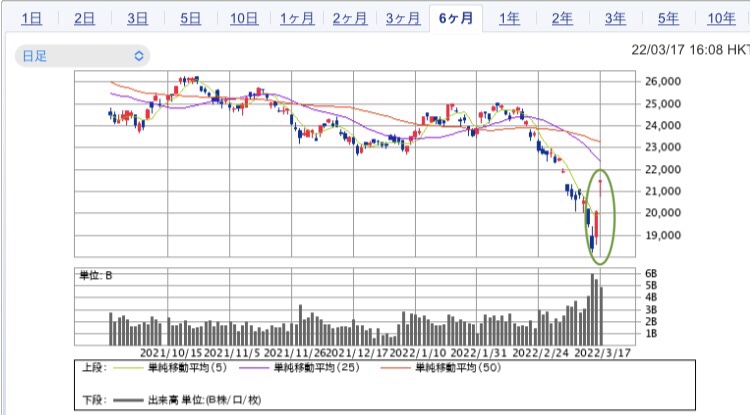This screenshot has height=415, width=750.
Task: Click the 2B volume axis label
Action: point(651,322)
